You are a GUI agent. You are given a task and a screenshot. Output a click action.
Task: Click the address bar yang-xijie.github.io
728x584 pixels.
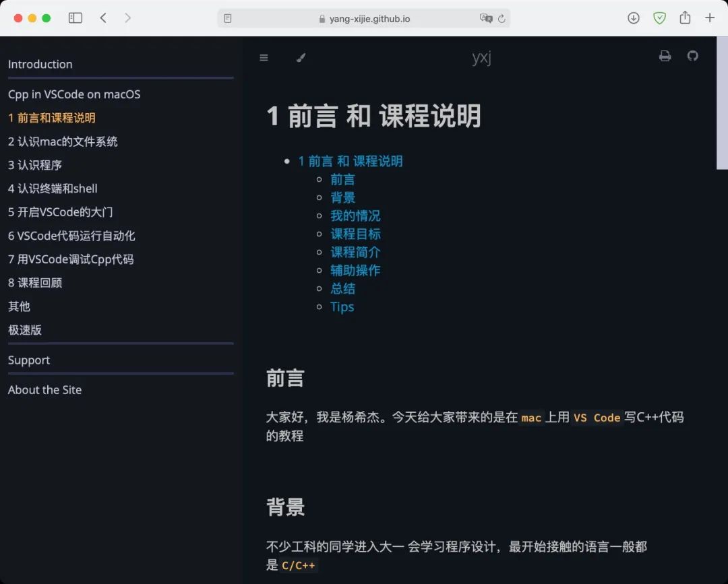point(364,19)
